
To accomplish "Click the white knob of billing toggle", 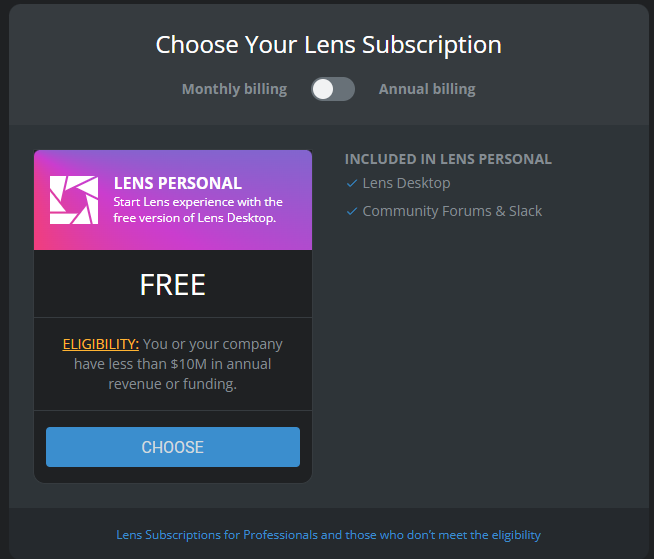I will point(323,89).
